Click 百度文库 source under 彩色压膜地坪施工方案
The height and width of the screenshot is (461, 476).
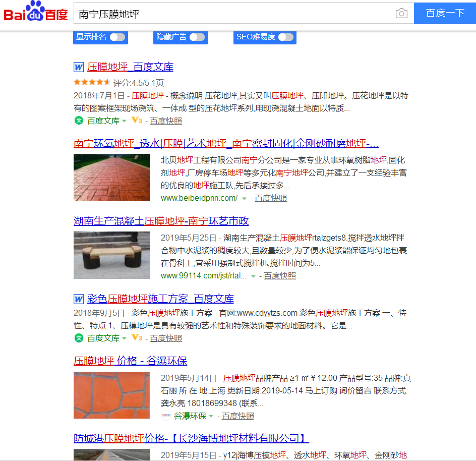coord(103,338)
